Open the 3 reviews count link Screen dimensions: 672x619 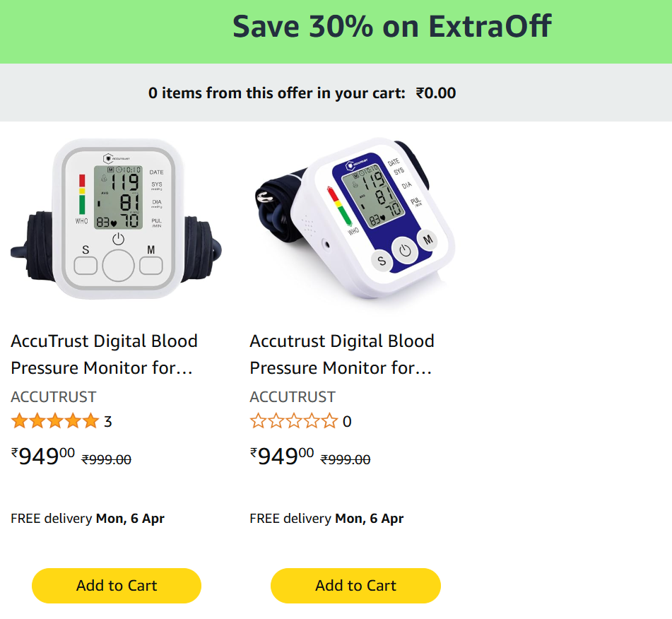click(108, 422)
